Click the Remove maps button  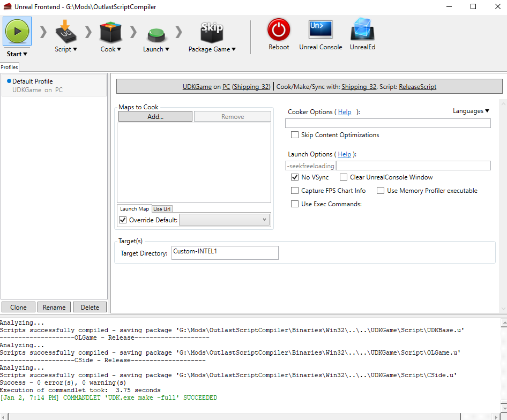(x=233, y=116)
